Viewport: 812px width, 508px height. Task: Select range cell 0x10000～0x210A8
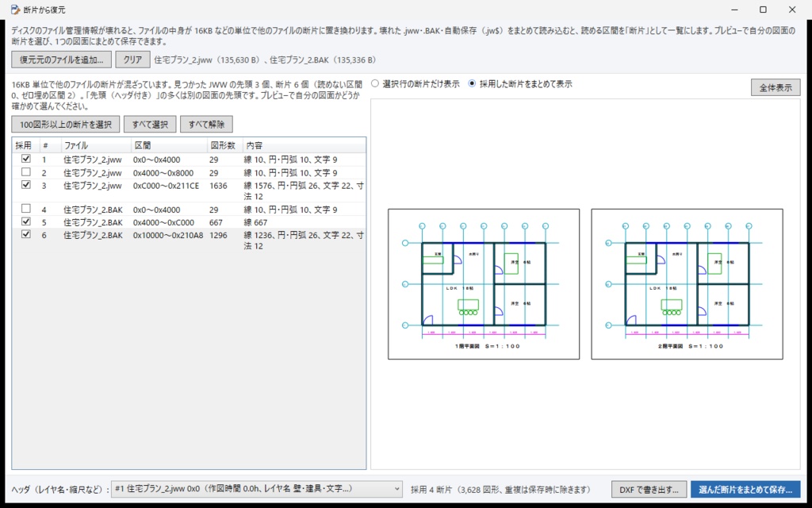coord(168,235)
